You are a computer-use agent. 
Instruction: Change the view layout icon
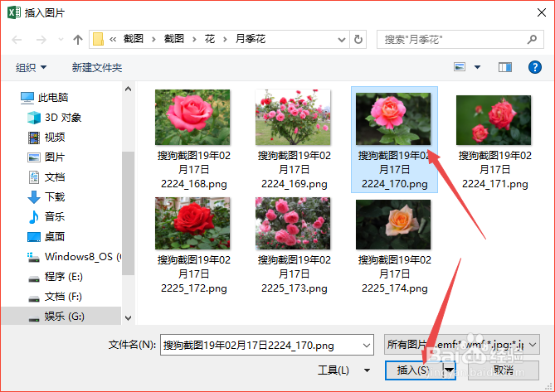pos(460,67)
